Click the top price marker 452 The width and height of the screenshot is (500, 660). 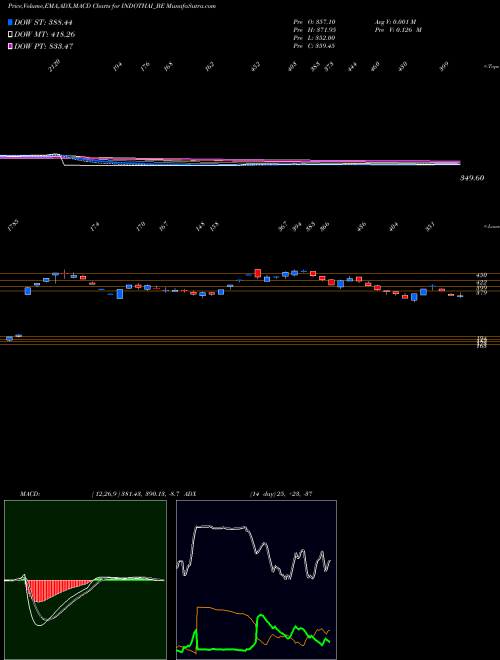tap(256, 67)
